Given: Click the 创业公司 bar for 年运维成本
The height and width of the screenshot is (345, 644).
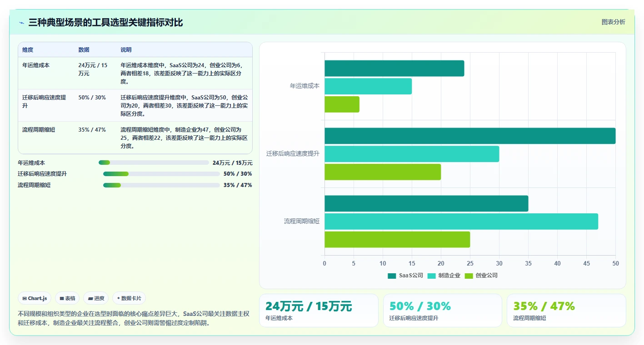Looking at the screenshot, I should pos(342,104).
